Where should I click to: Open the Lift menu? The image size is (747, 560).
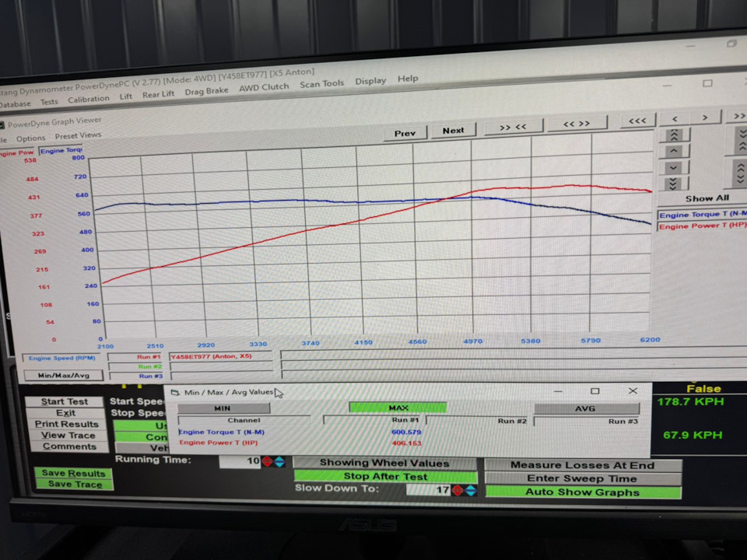click(x=126, y=96)
